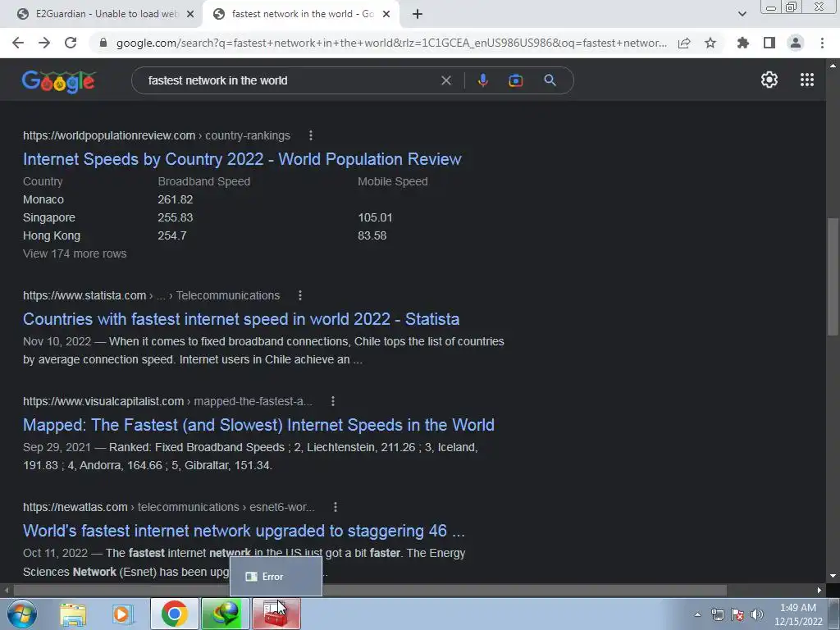Open the network status tray icon

coord(717,614)
